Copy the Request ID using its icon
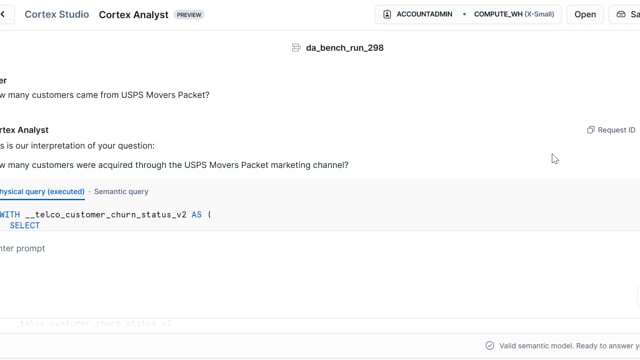 (590, 130)
